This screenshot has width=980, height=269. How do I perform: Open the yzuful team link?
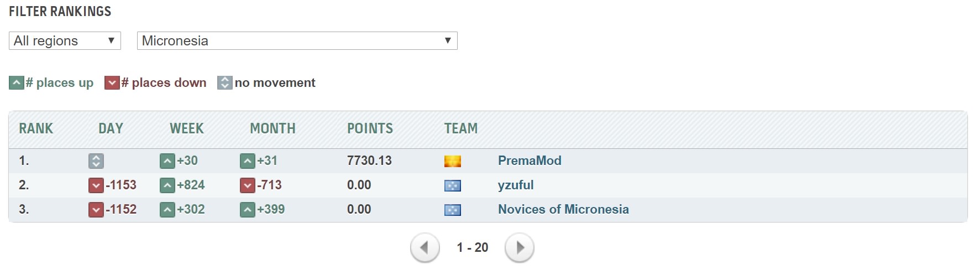tap(516, 185)
